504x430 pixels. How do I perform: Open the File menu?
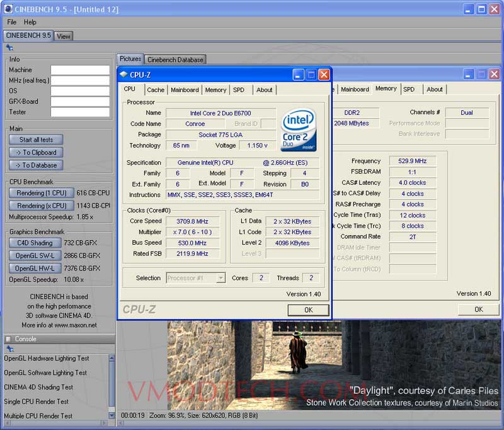[11, 22]
